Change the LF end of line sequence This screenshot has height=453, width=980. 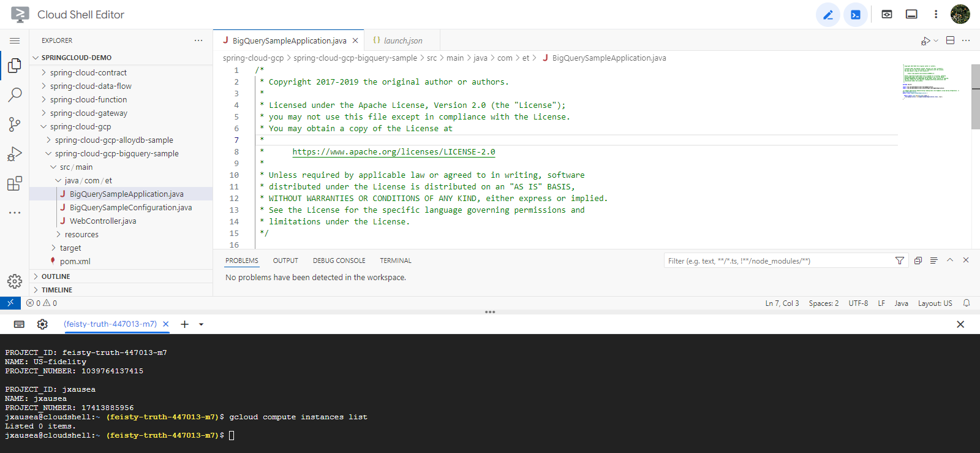click(881, 303)
